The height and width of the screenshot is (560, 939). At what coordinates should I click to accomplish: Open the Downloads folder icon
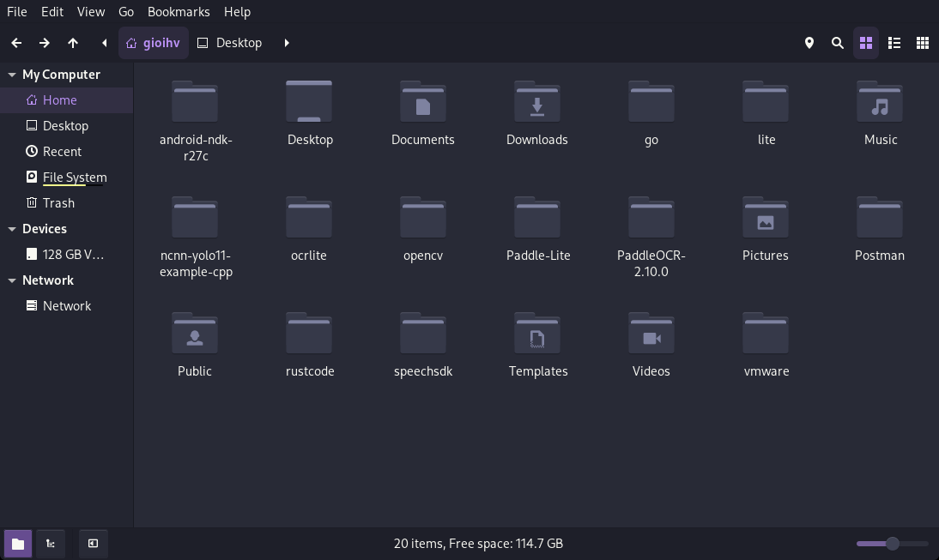coord(536,102)
